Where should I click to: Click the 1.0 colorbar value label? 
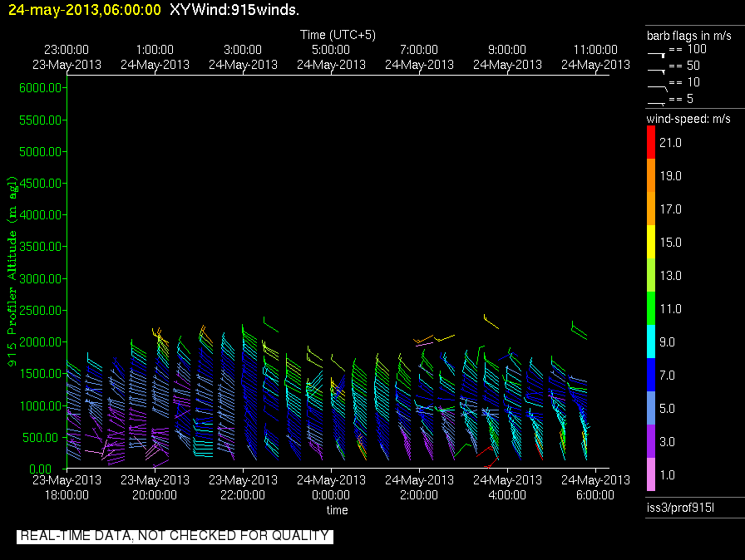(x=668, y=475)
